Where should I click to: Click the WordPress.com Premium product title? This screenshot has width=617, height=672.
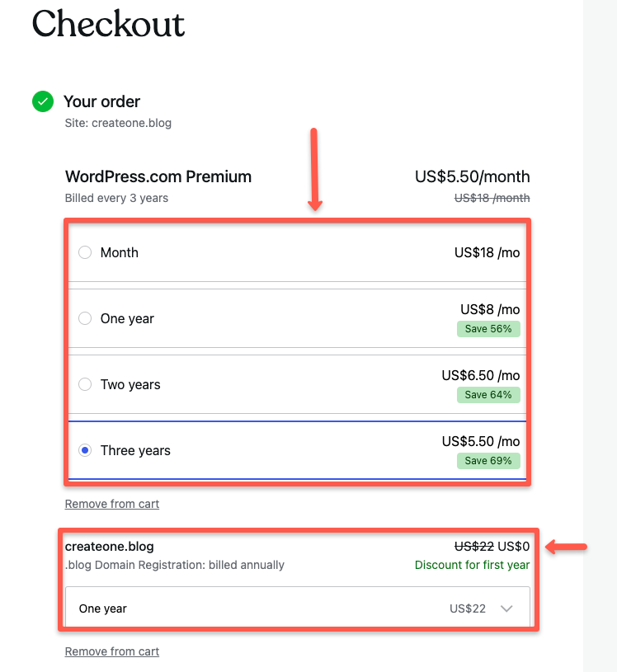tap(158, 176)
